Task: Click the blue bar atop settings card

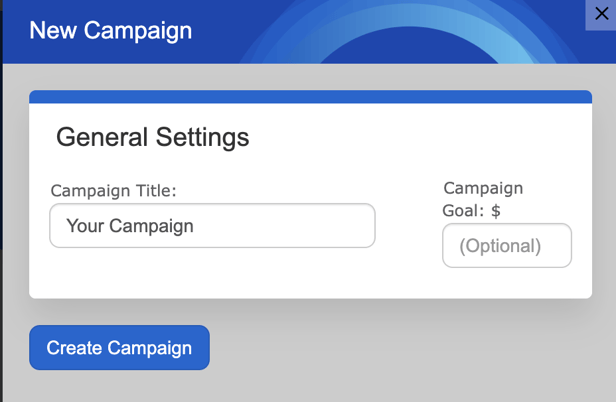Action: point(310,97)
